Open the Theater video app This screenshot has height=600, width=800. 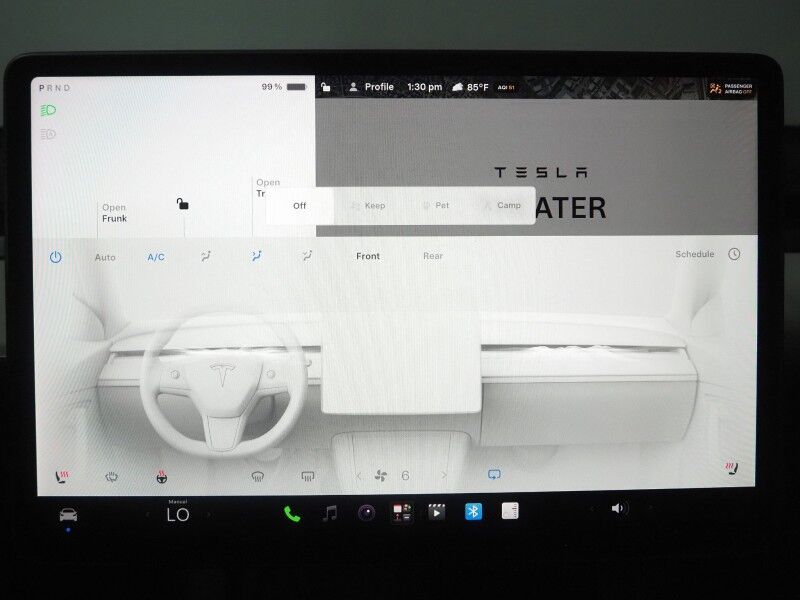tap(436, 512)
